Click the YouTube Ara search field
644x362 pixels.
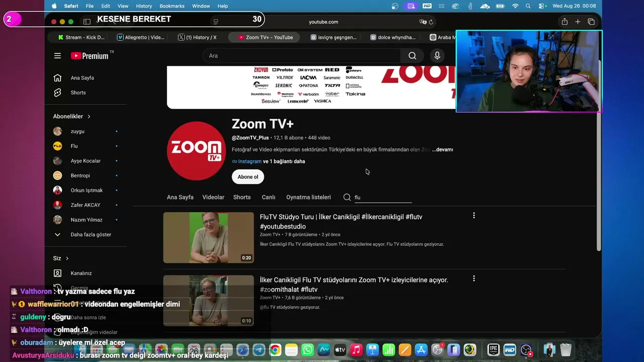click(x=302, y=56)
